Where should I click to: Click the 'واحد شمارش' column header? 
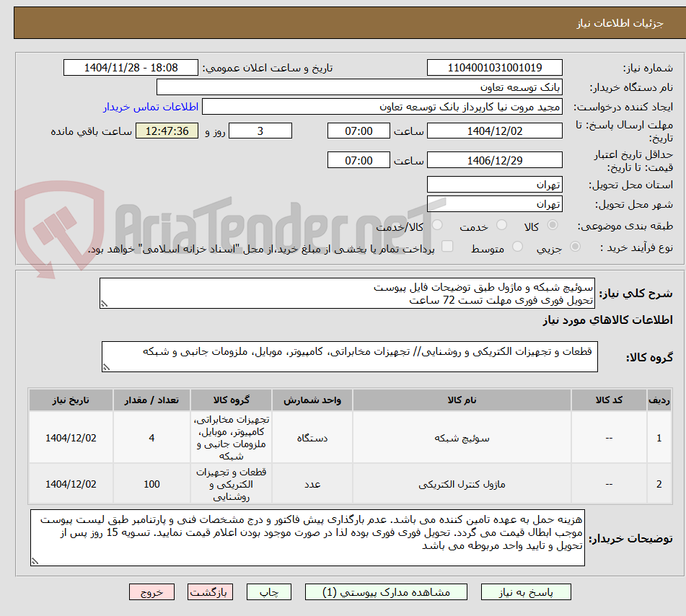[x=312, y=400]
